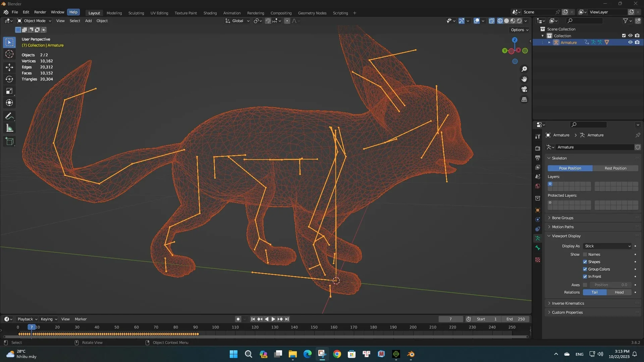Open the Object Data Properties tab
The image size is (644, 362).
click(538, 238)
